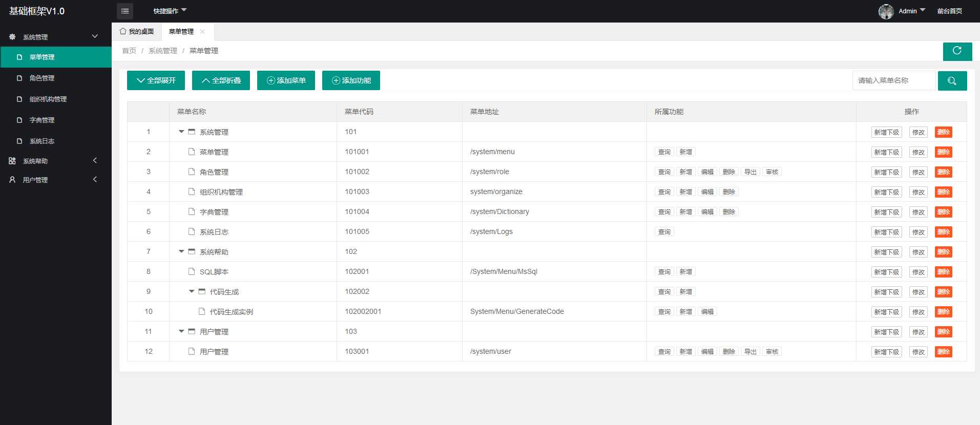This screenshot has height=425, width=980.
Task: Click file icon of 系统日志 sidebar item
Action: click(x=19, y=141)
